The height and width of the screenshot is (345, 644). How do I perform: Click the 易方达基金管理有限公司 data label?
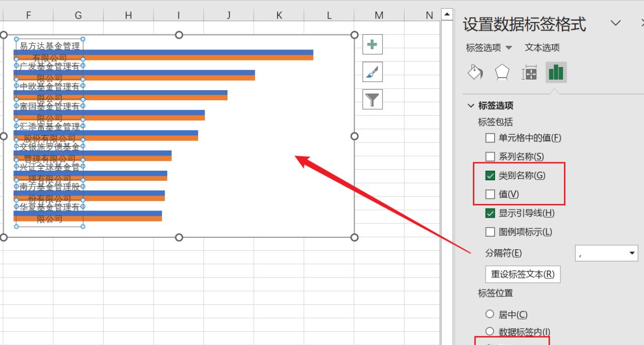(x=49, y=52)
